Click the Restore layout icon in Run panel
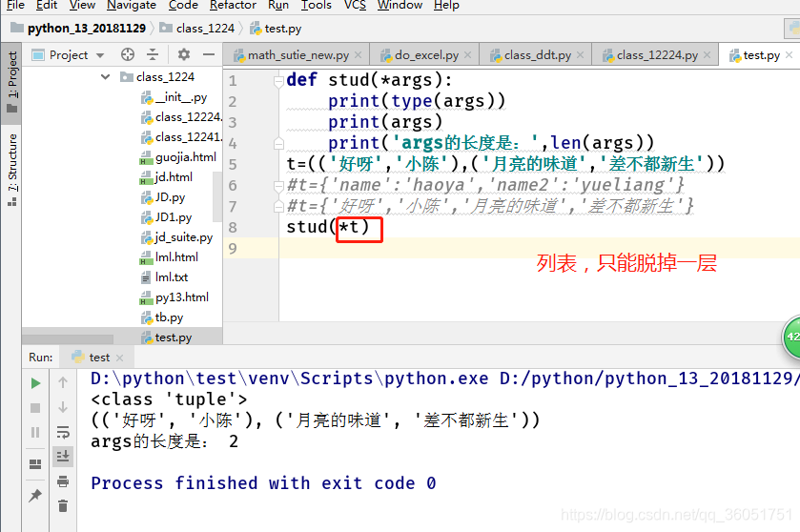 (x=35, y=463)
